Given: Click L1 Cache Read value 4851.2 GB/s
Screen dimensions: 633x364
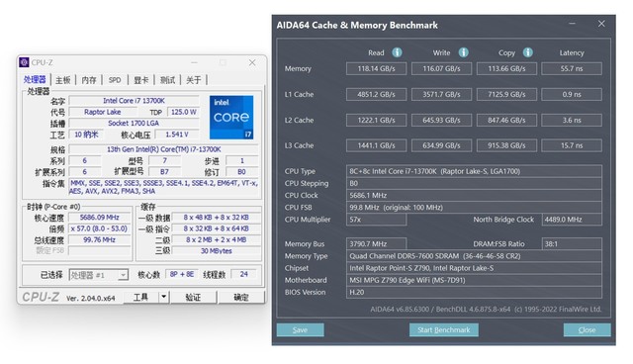Looking at the screenshot, I should (x=376, y=94).
